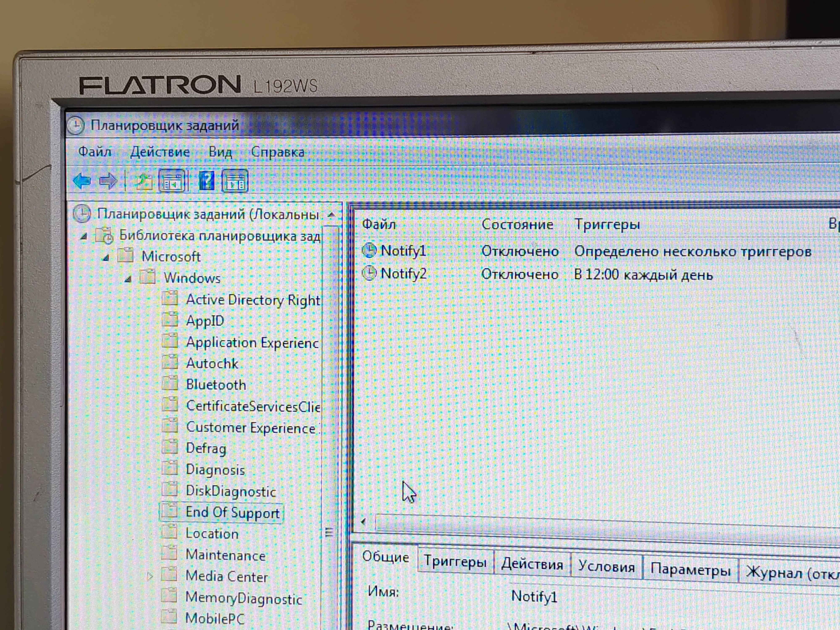This screenshot has height=630, width=840.
Task: Click the horizontal scrollbar left arrow
Action: 364,521
